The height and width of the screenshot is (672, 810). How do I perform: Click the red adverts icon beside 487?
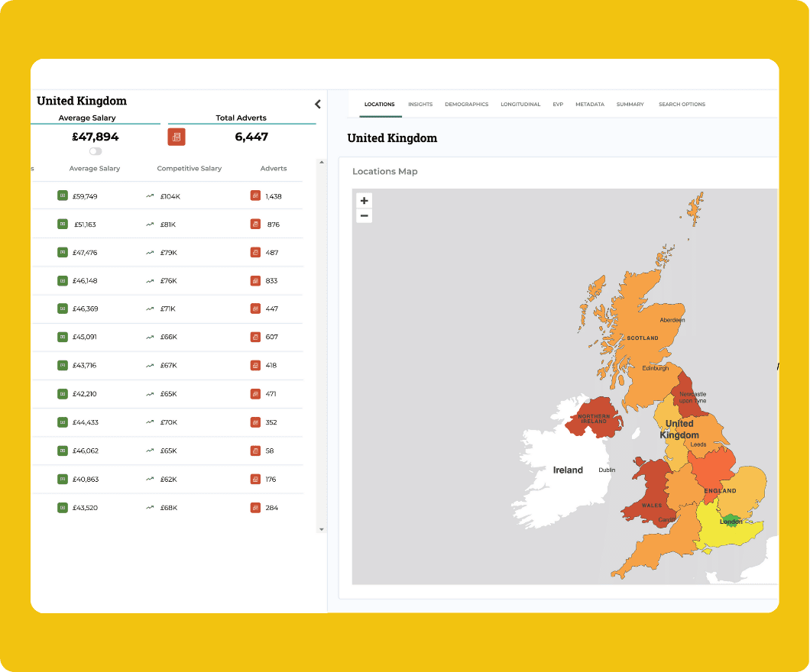tap(255, 253)
